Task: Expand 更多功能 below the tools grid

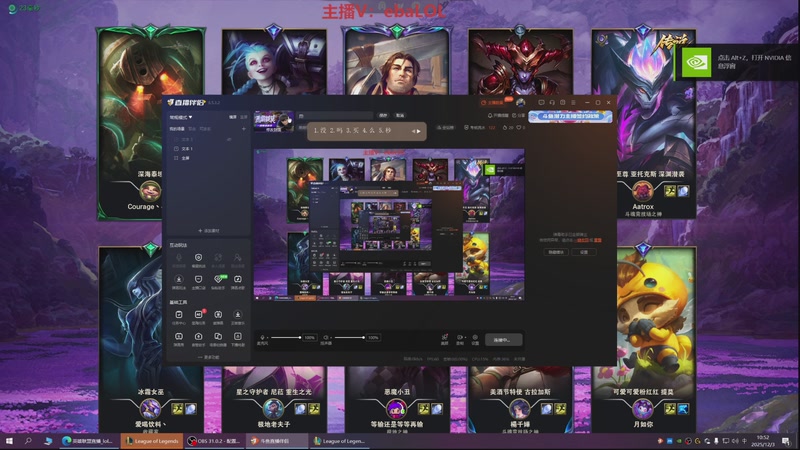Action: pyautogui.click(x=209, y=357)
